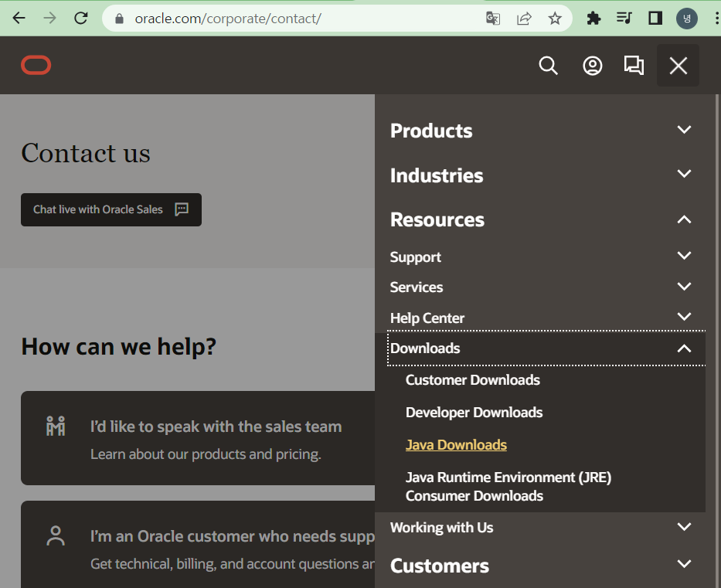Click the Contact us heading
The height and width of the screenshot is (588, 721).
(86, 153)
